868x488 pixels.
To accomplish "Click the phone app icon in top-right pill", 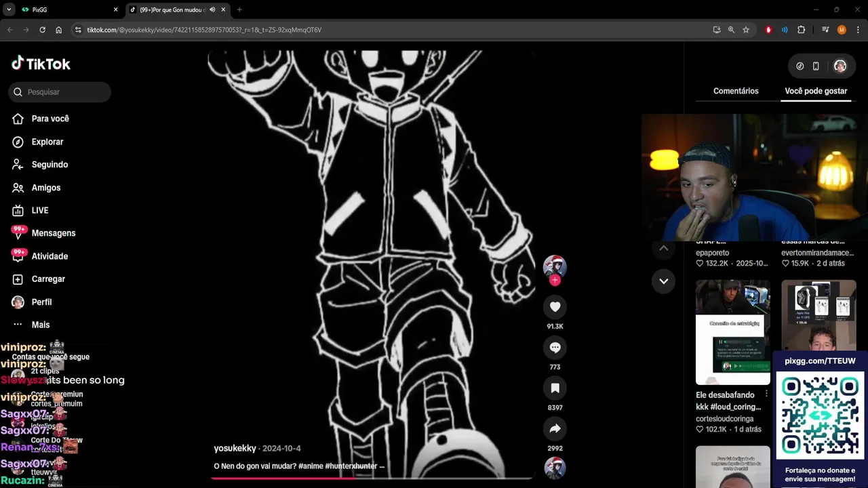I will coord(816,66).
